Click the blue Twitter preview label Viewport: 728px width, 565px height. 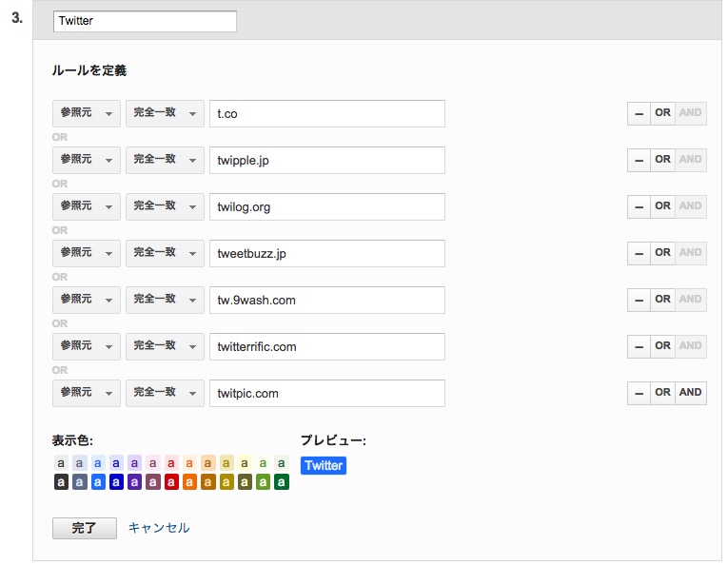(324, 465)
